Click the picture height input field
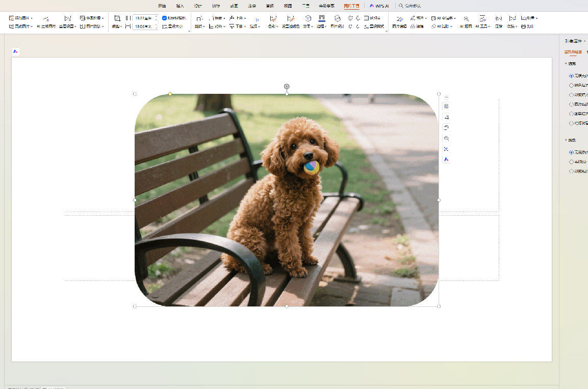The image size is (588, 389). 143,18
